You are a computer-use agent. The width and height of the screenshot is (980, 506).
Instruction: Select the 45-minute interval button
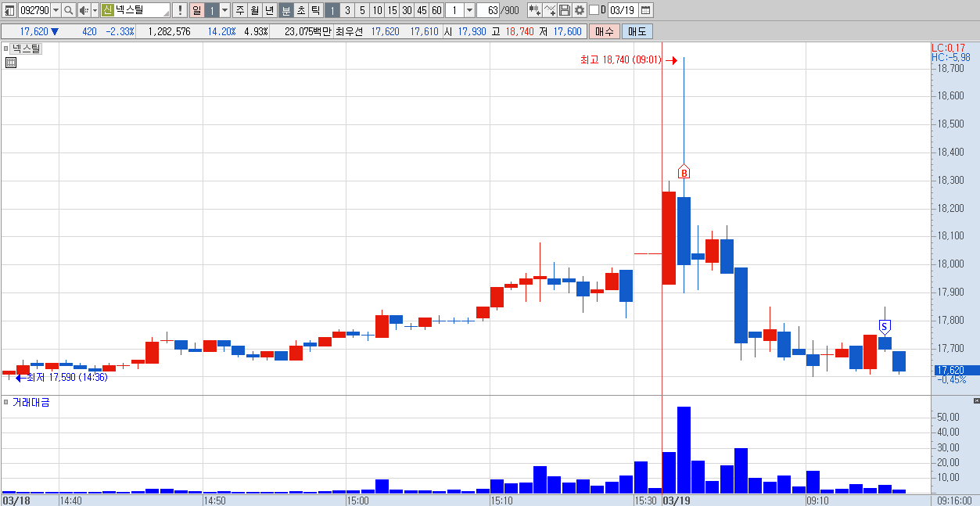422,10
